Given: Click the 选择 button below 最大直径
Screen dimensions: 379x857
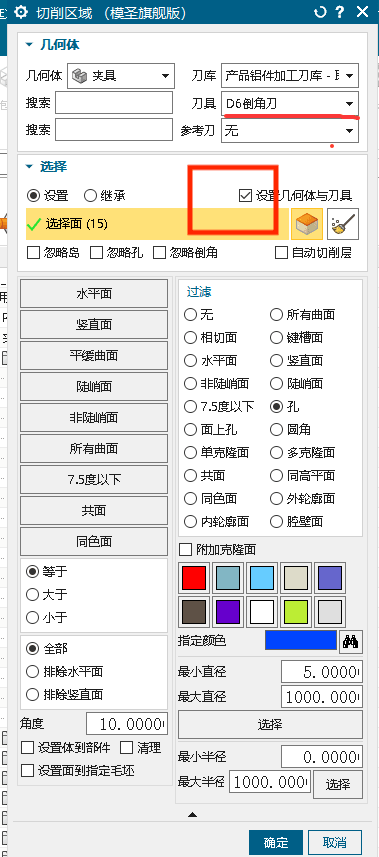Looking at the screenshot, I should pyautogui.click(x=270, y=725).
